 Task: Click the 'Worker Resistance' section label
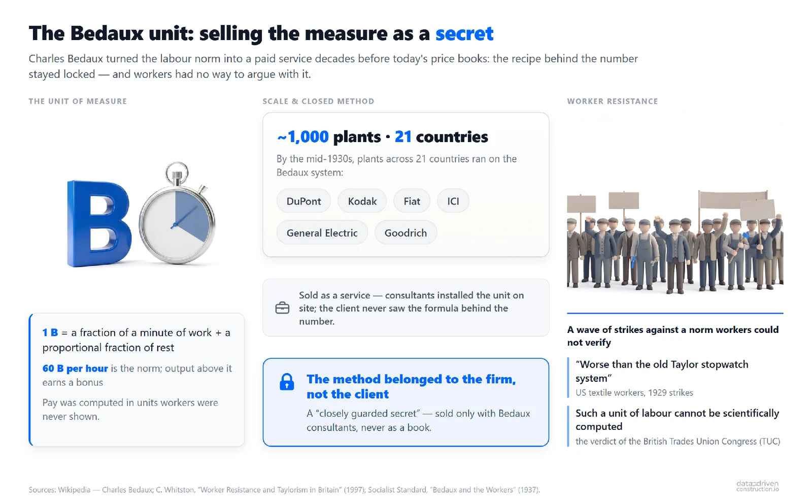click(613, 101)
